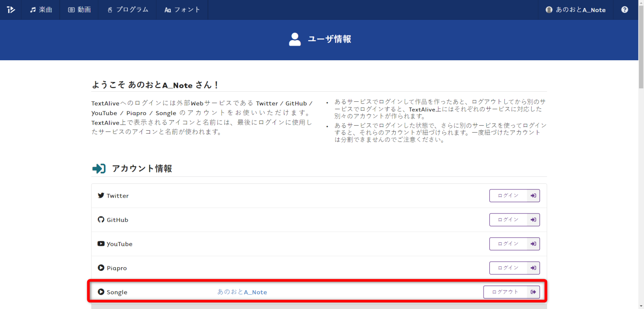The height and width of the screenshot is (309, 644).
Task: Click the YouTube icon in account list
Action: tap(101, 244)
